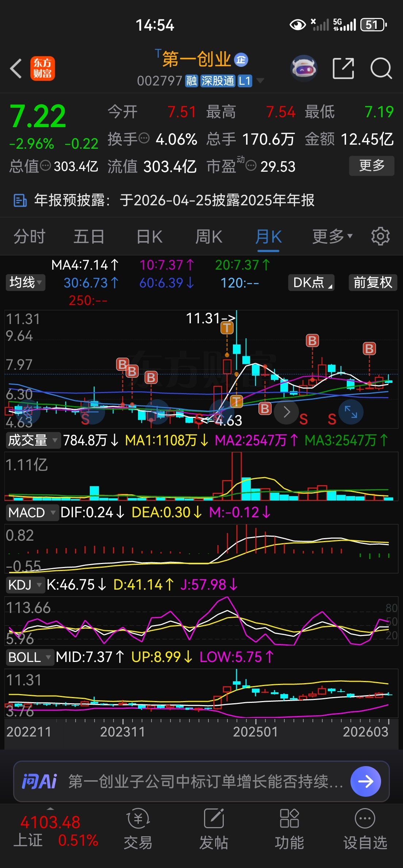Tap the back arrow icon
This screenshot has width=403, height=868.
coord(16,68)
